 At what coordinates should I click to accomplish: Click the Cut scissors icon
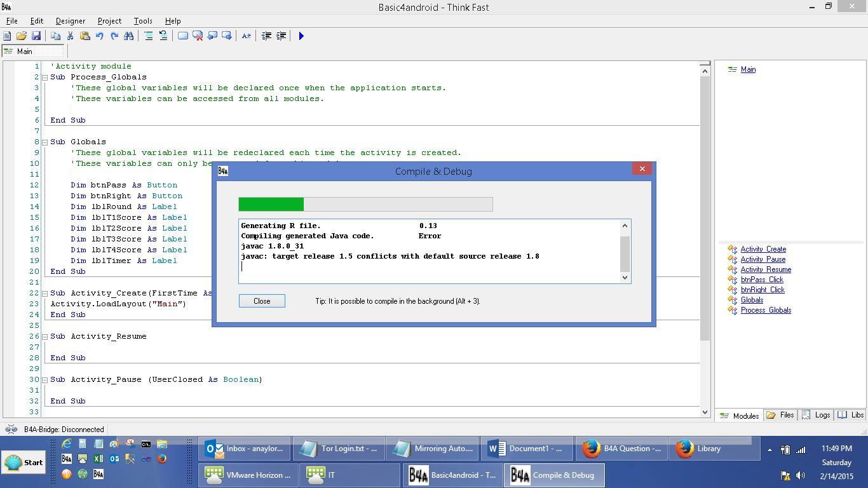tap(70, 36)
